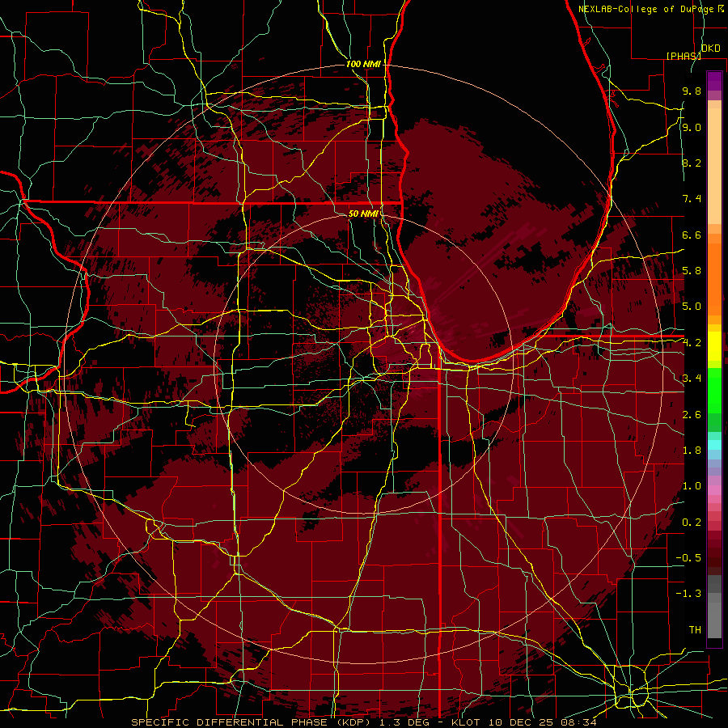Click the 5.0 value on color scale
The height and width of the screenshot is (728, 728).
point(692,307)
